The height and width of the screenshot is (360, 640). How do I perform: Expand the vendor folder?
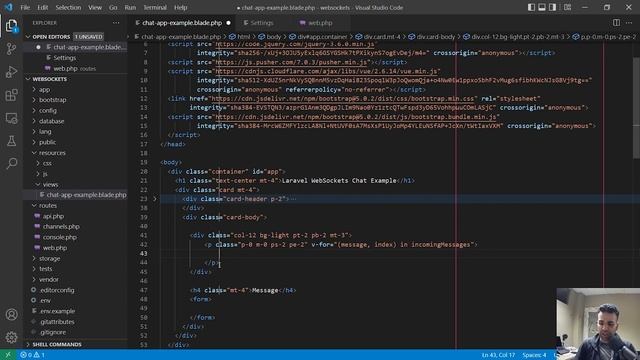point(49,280)
